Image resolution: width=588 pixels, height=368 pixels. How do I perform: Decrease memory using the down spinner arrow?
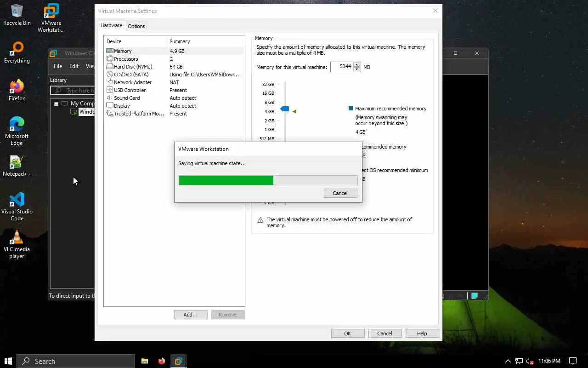pyautogui.click(x=357, y=69)
